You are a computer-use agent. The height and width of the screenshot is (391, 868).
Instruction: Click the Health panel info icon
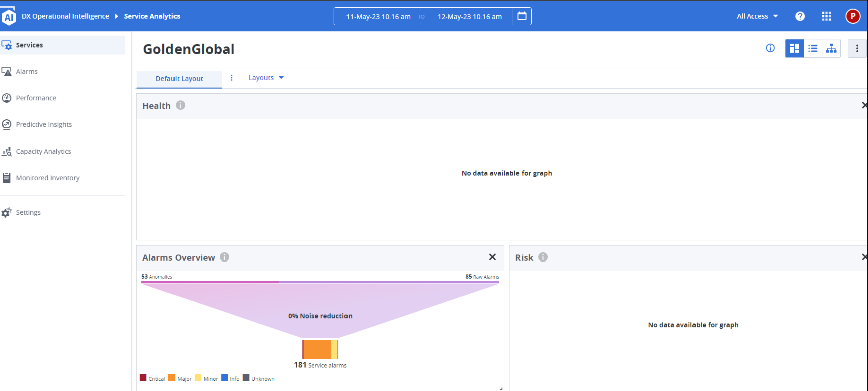[x=181, y=105]
